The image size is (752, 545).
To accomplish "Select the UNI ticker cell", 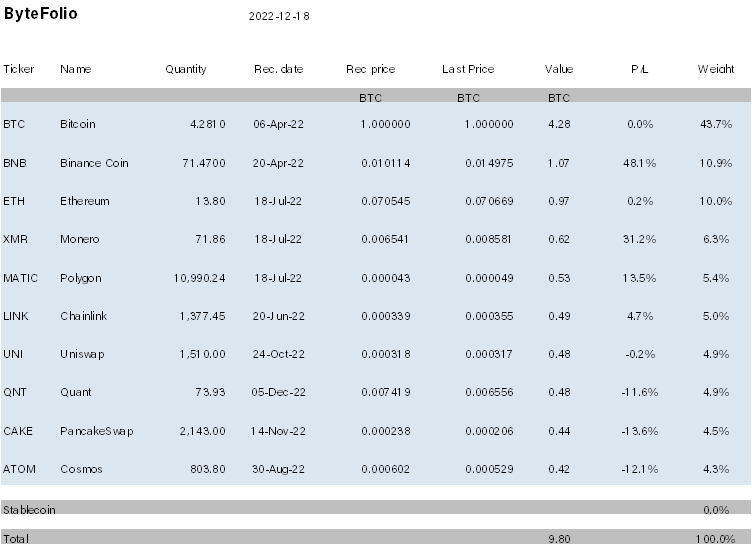I will pos(13,354).
